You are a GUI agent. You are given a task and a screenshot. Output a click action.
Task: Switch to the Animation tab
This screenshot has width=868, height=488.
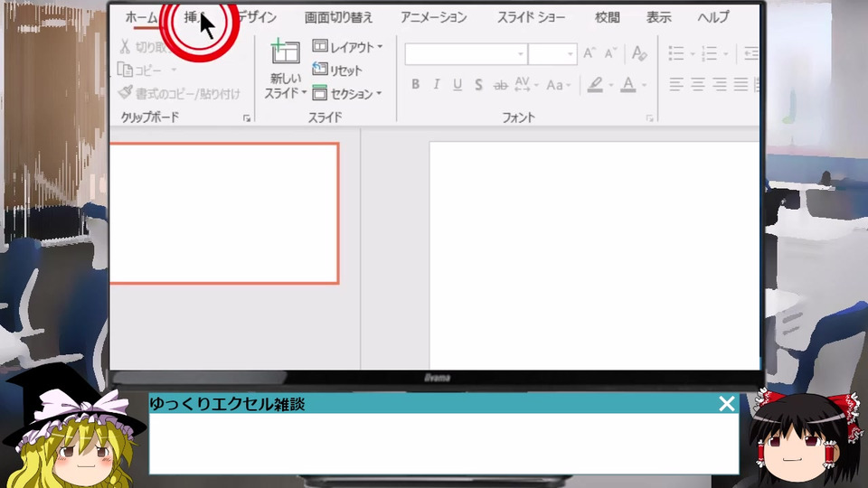(x=433, y=18)
